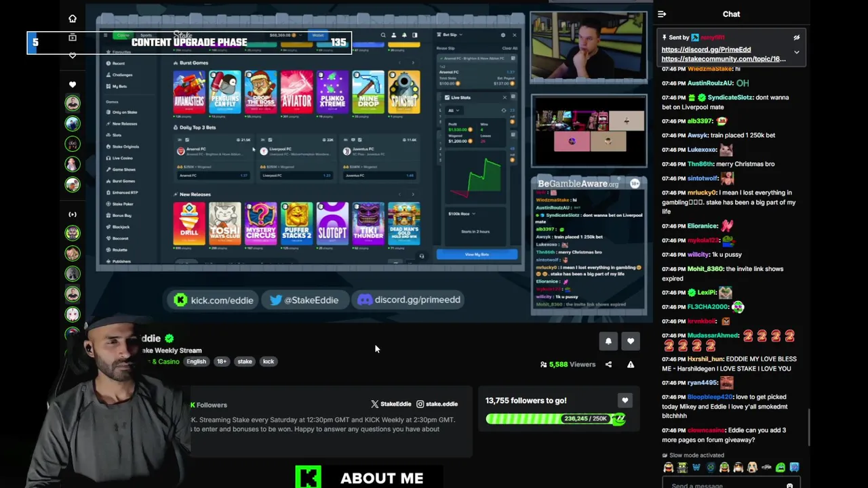Open the SlotGPT game tile
868x488 pixels.
pyautogui.click(x=332, y=223)
